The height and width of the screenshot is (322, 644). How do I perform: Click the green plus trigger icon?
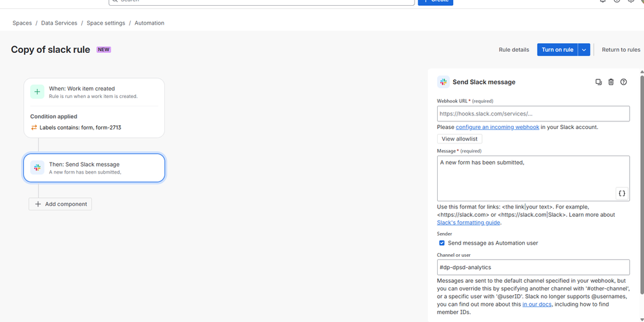[x=37, y=92]
